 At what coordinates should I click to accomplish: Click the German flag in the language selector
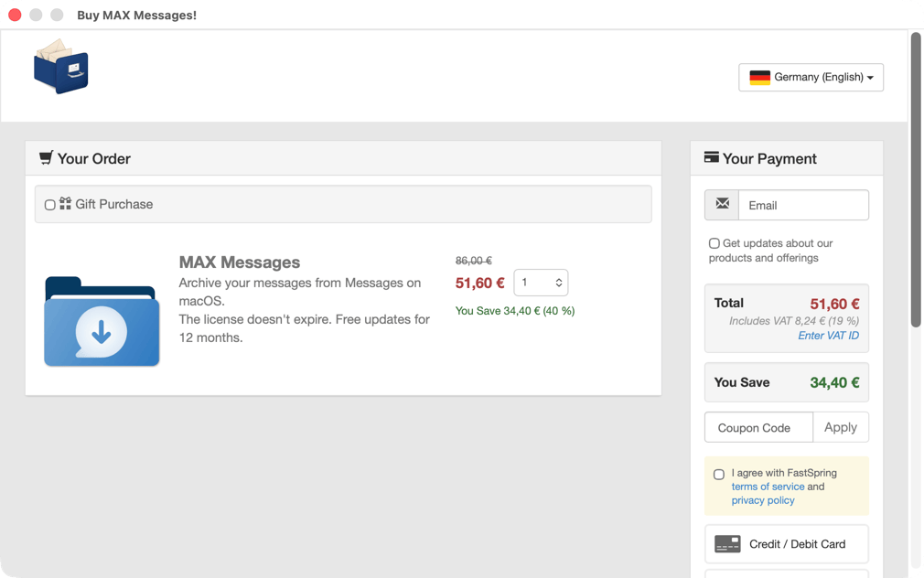click(759, 77)
